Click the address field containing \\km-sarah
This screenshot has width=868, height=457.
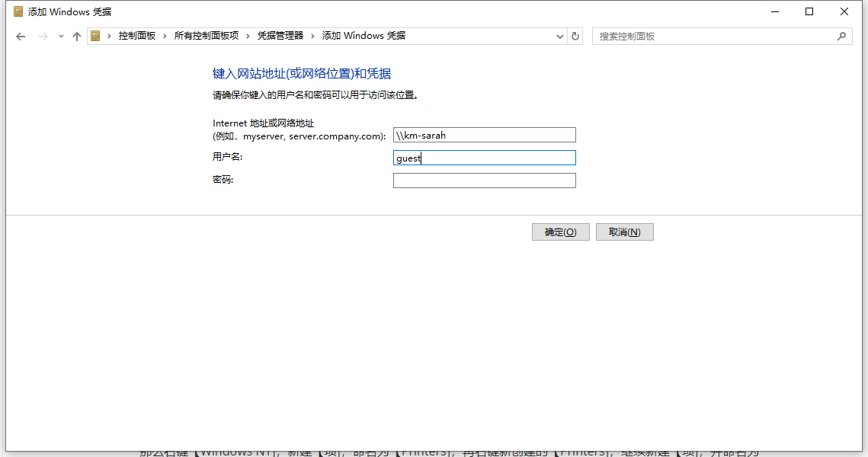point(485,135)
